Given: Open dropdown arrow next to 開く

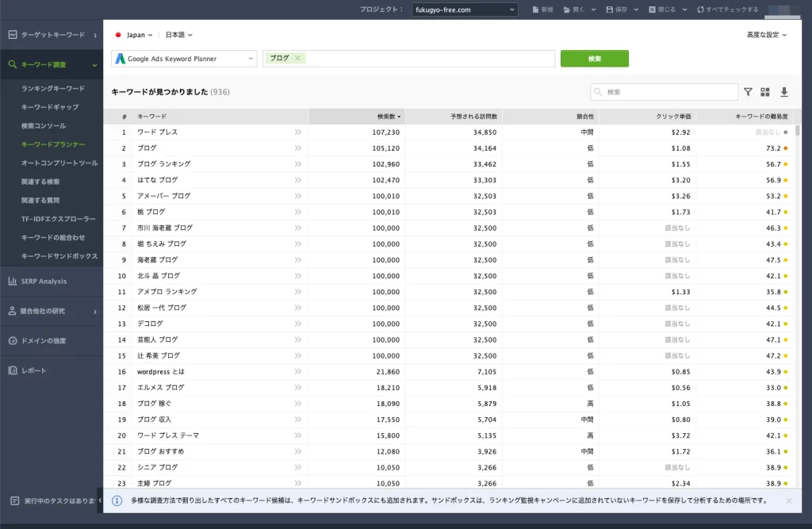Looking at the screenshot, I should pyautogui.click(x=593, y=10).
